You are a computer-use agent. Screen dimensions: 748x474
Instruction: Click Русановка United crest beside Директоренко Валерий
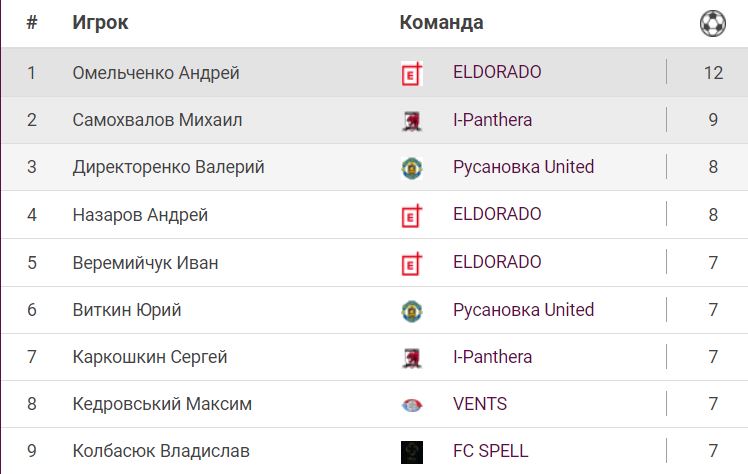tap(411, 168)
